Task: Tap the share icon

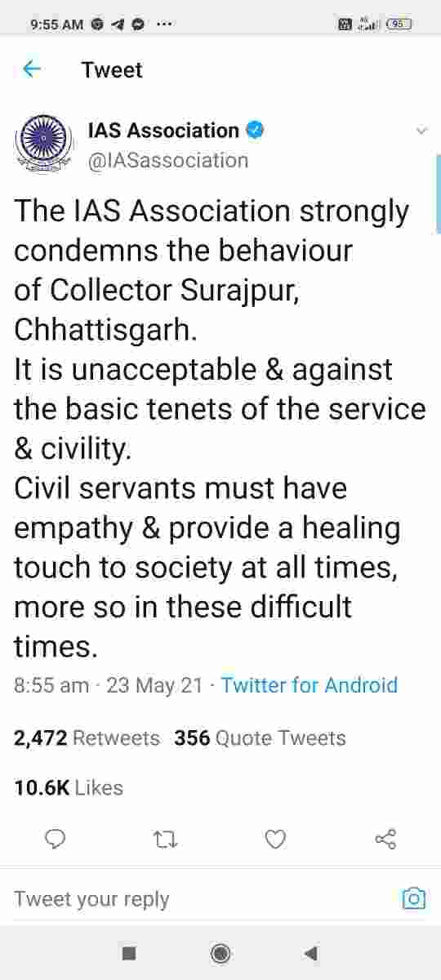Action: coord(385,839)
